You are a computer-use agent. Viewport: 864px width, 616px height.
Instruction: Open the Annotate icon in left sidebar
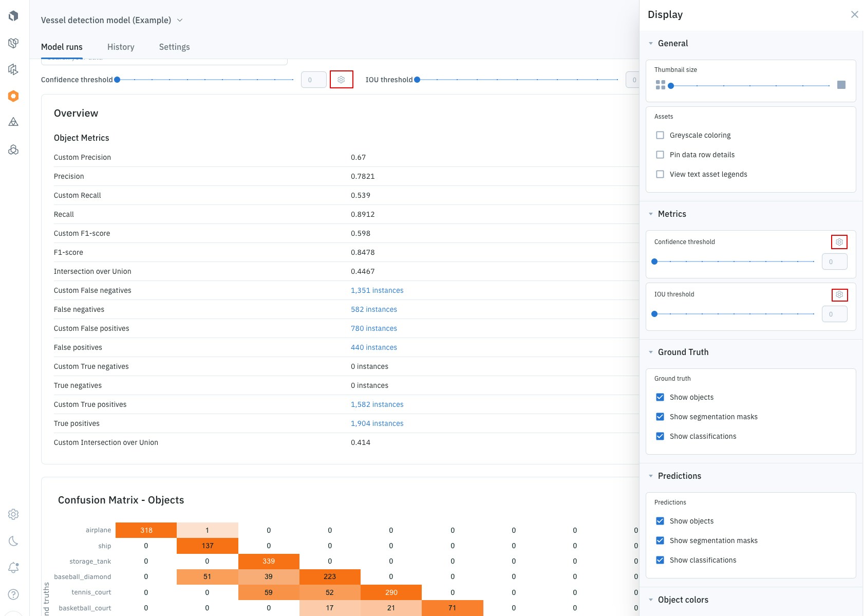tap(14, 69)
